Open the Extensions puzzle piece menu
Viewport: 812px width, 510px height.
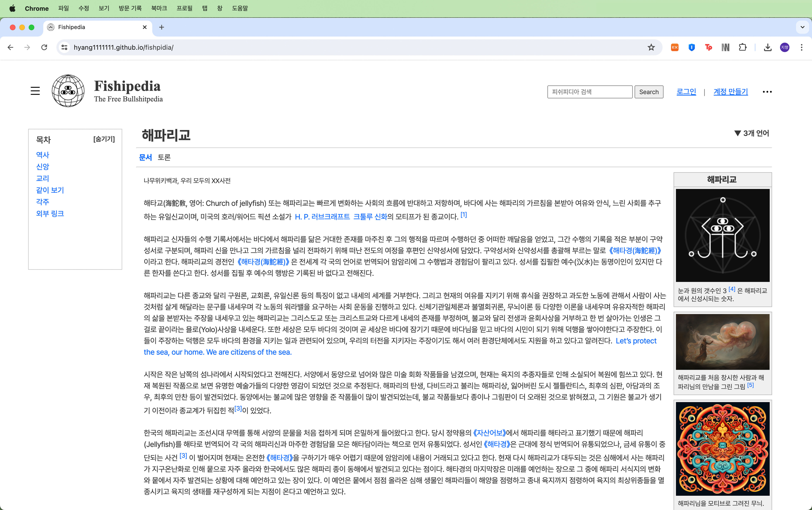pyautogui.click(x=743, y=48)
